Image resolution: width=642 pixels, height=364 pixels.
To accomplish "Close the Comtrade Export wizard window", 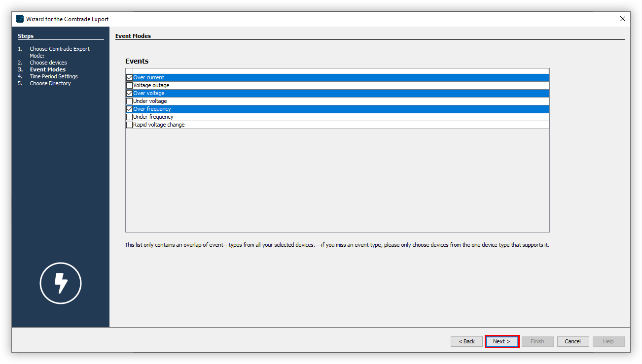I will [622, 19].
